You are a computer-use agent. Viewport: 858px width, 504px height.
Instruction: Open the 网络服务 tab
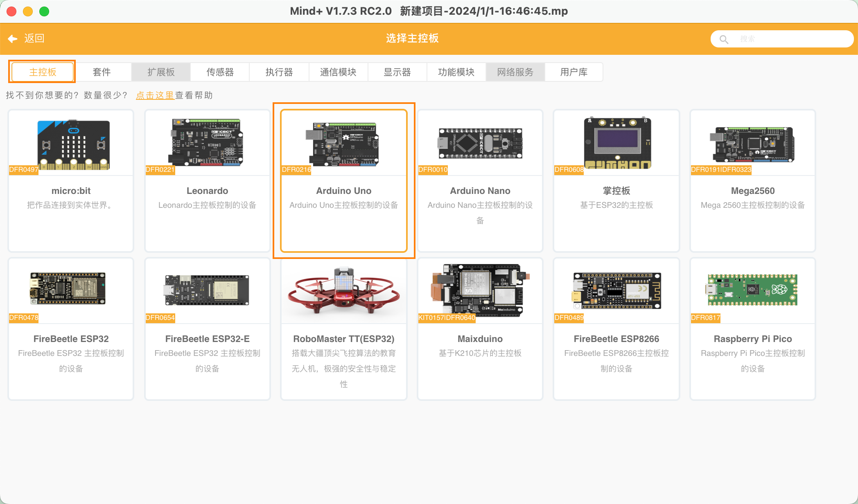tap(515, 72)
